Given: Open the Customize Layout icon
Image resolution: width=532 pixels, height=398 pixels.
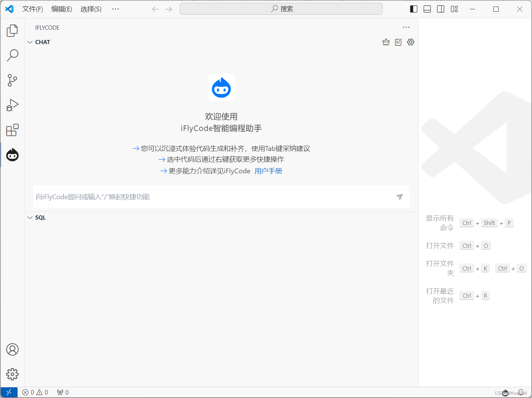Looking at the screenshot, I should click(454, 9).
